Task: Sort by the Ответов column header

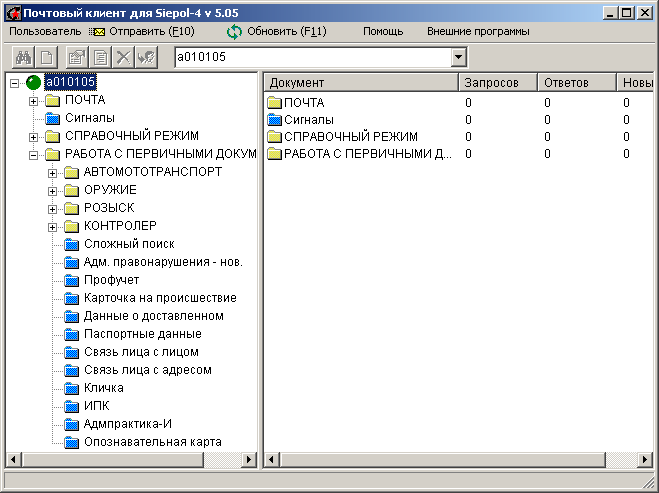Action: point(577,82)
